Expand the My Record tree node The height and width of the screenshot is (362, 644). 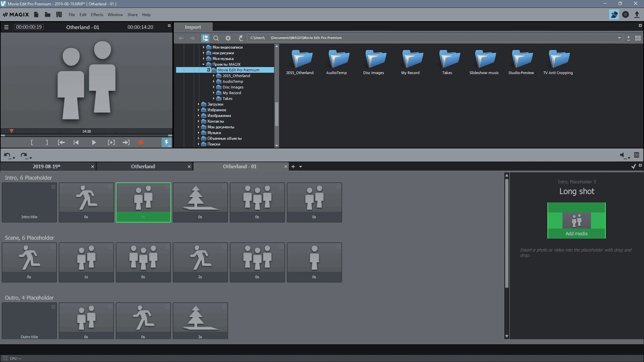pos(214,93)
